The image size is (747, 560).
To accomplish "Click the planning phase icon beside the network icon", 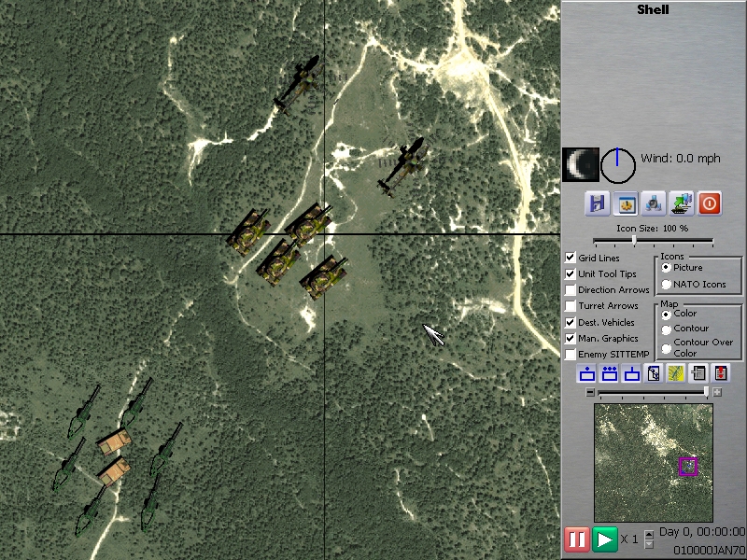I will [682, 203].
